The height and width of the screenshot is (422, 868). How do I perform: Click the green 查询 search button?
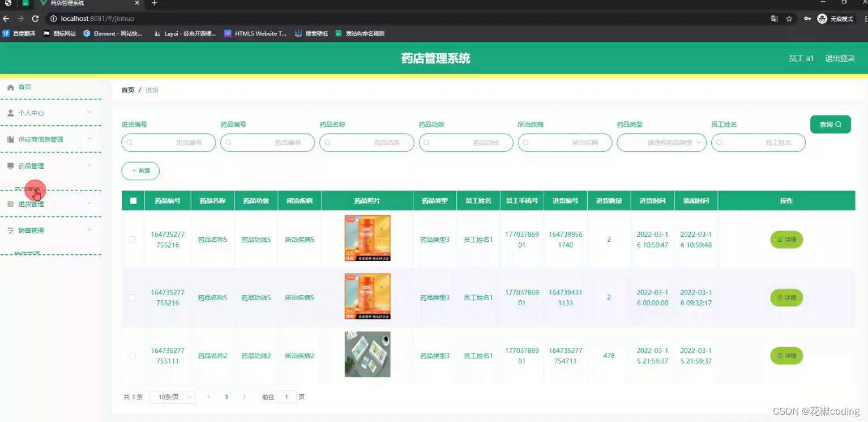(x=830, y=125)
